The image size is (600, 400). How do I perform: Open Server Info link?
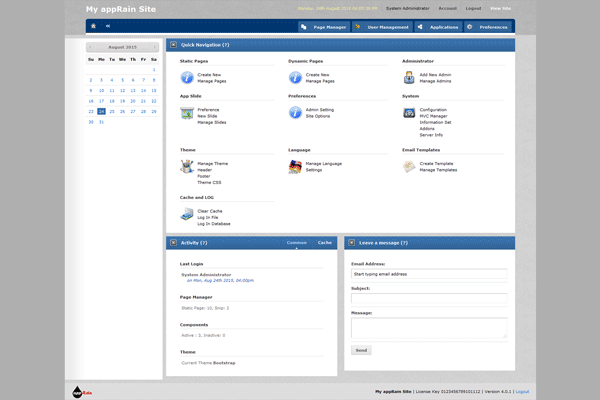tap(431, 135)
